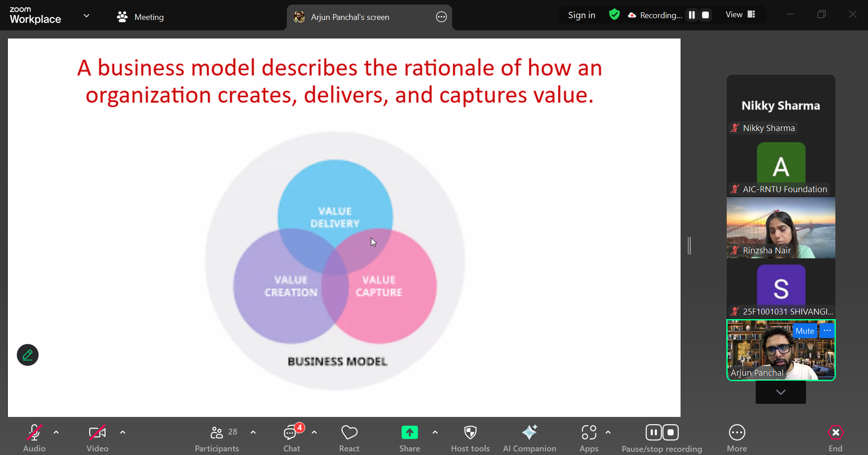This screenshot has width=868, height=455.
Task: Unmute the microphone Audio toggle
Action: coord(34,433)
